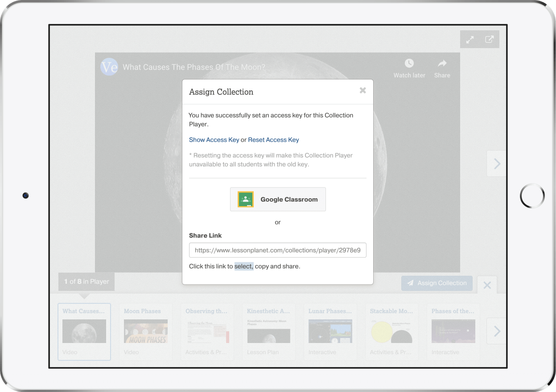Select the Moon Phases video thumbnail

point(146,331)
